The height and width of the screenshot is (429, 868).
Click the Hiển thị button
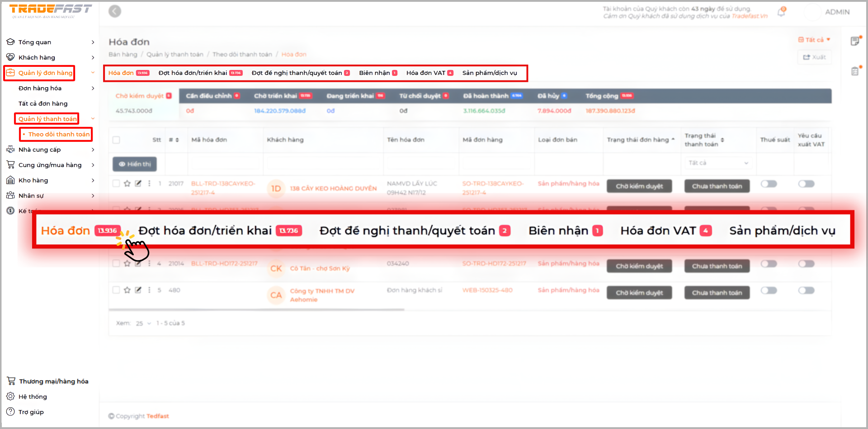point(135,164)
